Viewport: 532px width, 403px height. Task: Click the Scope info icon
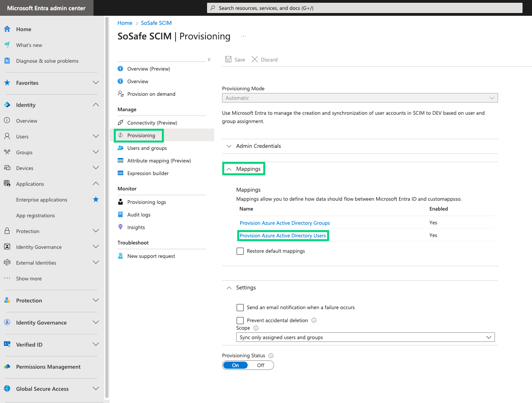pyautogui.click(x=256, y=328)
